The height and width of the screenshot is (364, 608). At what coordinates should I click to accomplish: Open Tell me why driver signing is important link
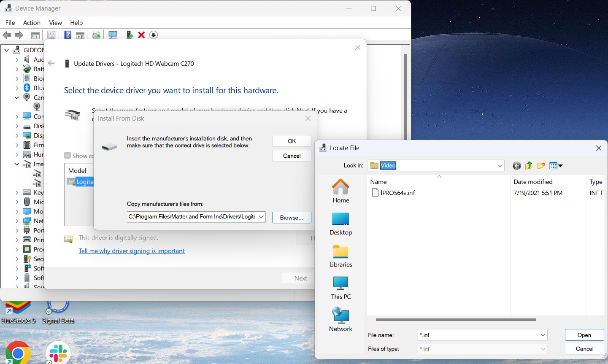click(x=132, y=251)
